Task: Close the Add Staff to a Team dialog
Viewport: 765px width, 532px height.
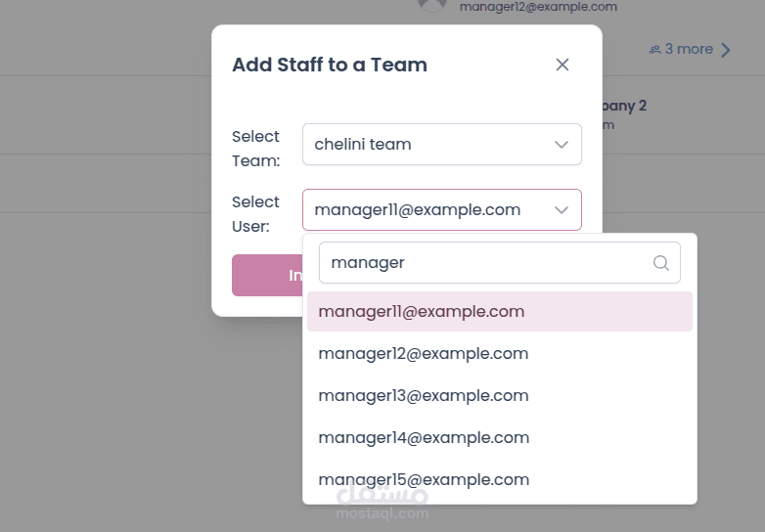Action: click(x=562, y=65)
